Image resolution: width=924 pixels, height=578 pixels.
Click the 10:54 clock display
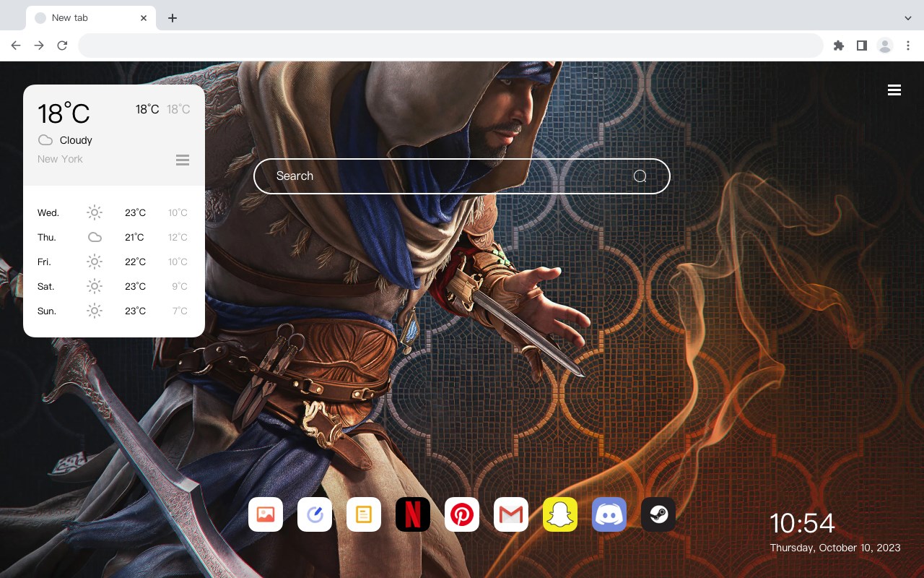tap(802, 523)
